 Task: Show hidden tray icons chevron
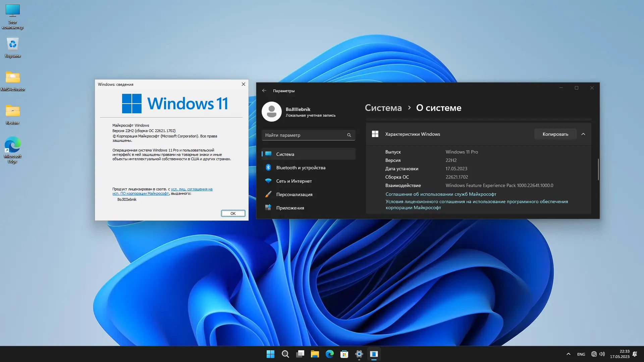click(568, 354)
